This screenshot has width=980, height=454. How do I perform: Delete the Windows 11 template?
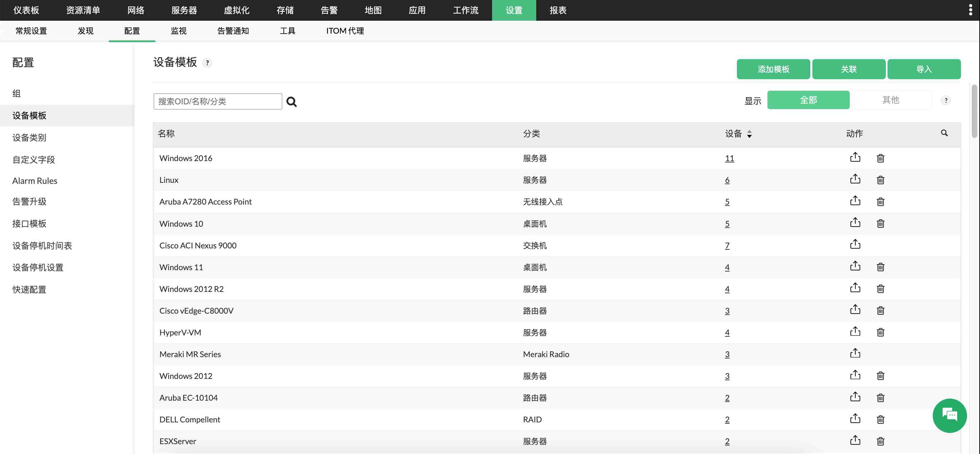(x=880, y=267)
